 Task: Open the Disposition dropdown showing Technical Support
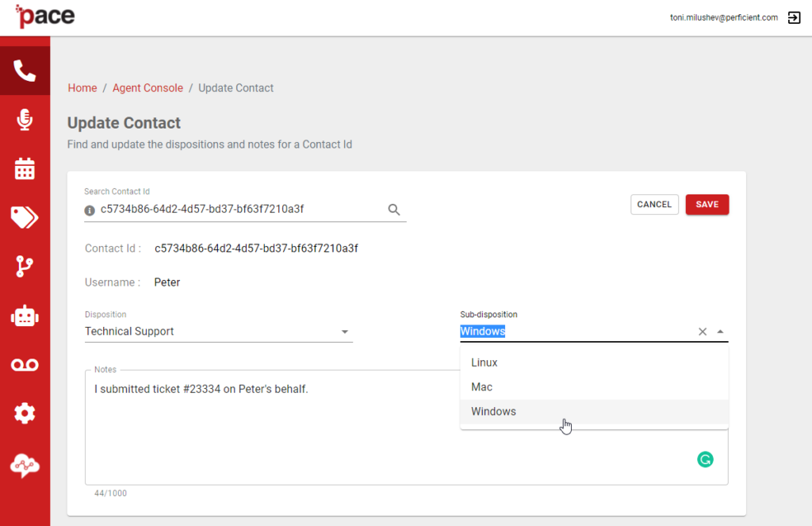[219, 332]
